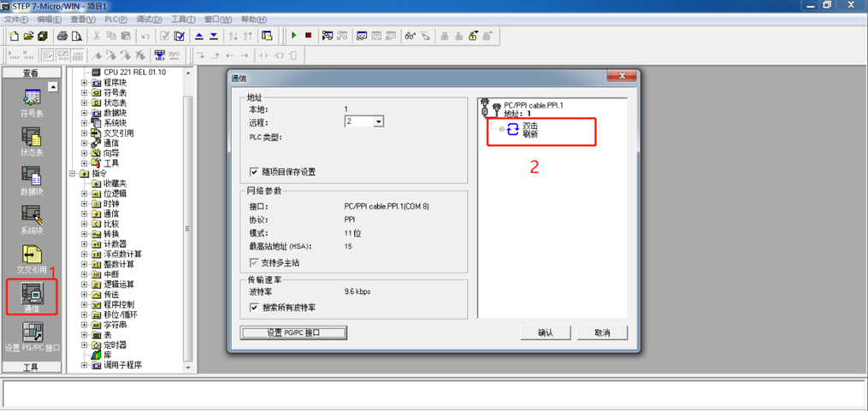Open the 工具(T) menu
Image resolution: width=868 pixels, height=411 pixels.
coord(183,20)
